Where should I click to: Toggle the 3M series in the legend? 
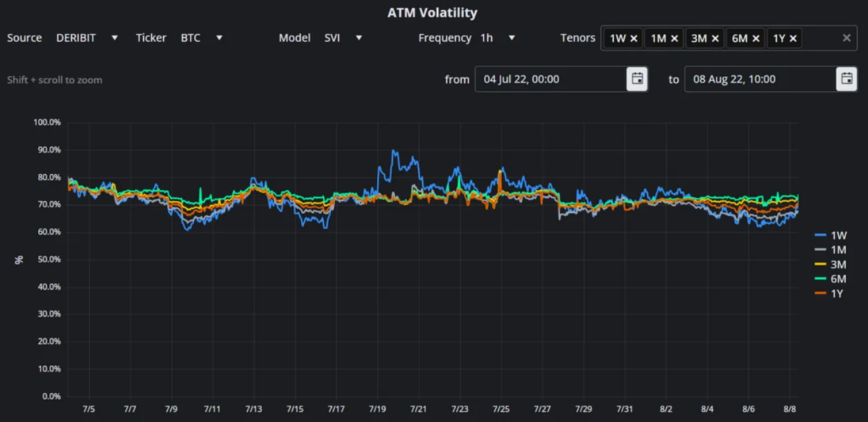(830, 264)
